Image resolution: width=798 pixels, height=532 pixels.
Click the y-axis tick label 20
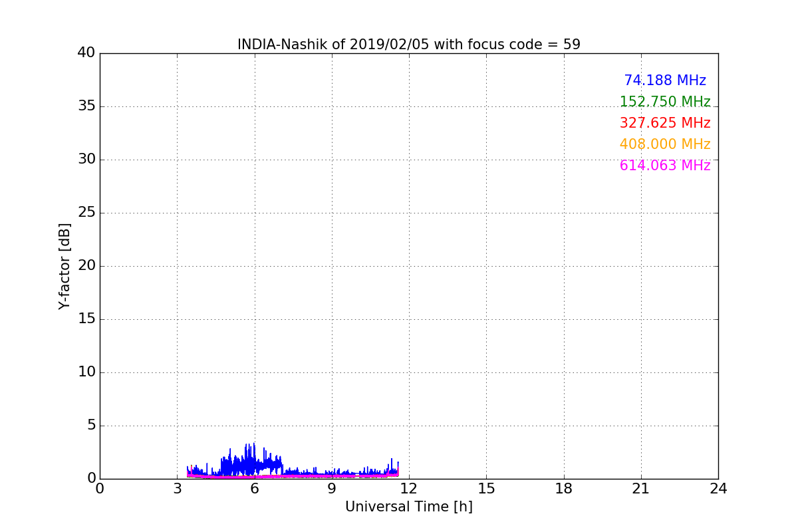(x=86, y=266)
